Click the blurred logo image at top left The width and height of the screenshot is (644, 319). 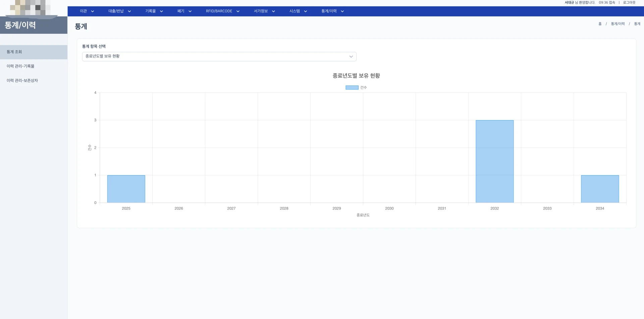coord(30,8)
